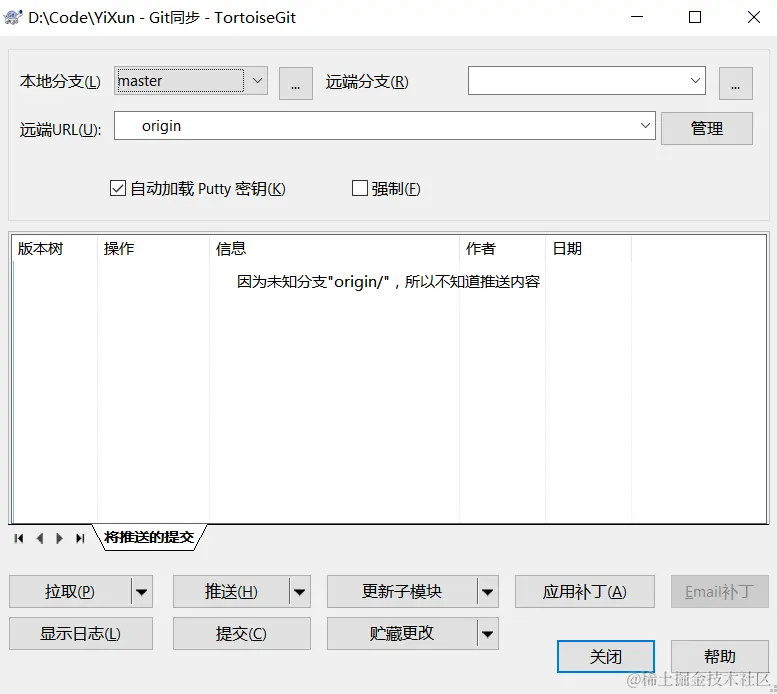Close the window with the title bar X
The height and width of the screenshot is (694, 777).
pos(754,17)
